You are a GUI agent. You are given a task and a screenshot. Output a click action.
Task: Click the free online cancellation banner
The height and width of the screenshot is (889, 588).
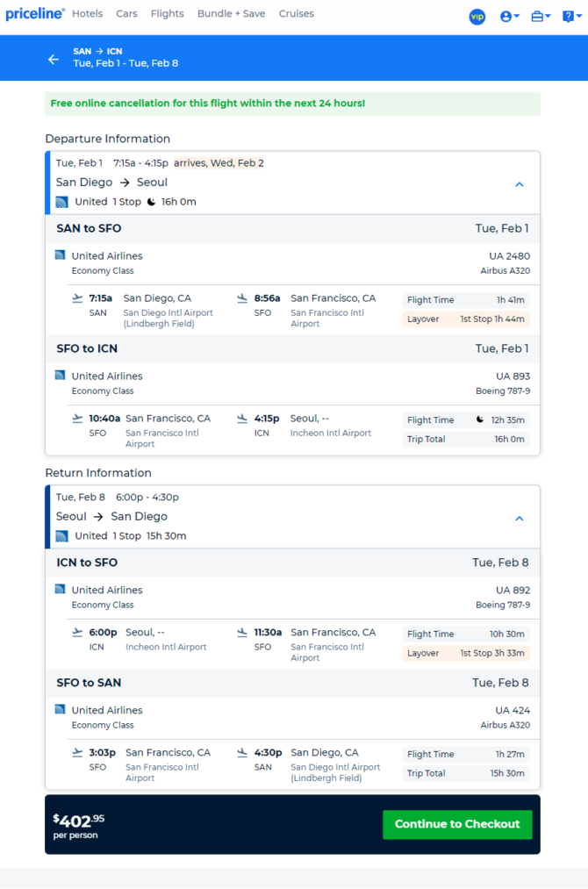292,104
